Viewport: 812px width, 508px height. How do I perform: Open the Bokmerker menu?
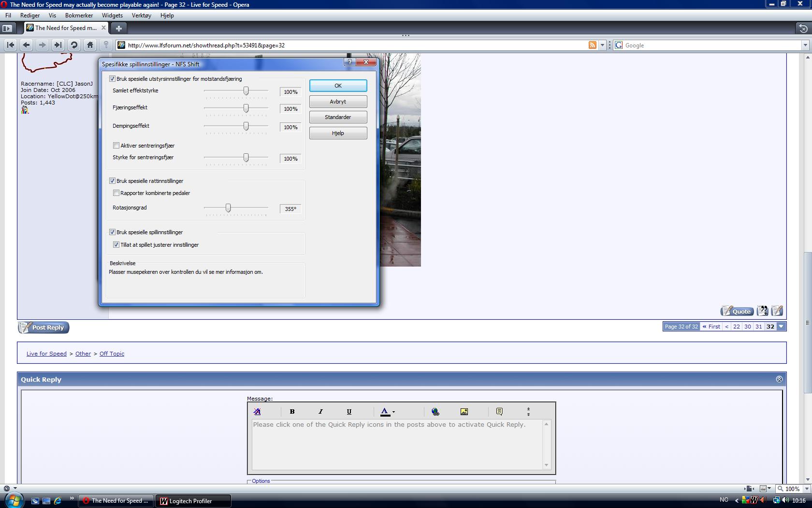tap(79, 15)
